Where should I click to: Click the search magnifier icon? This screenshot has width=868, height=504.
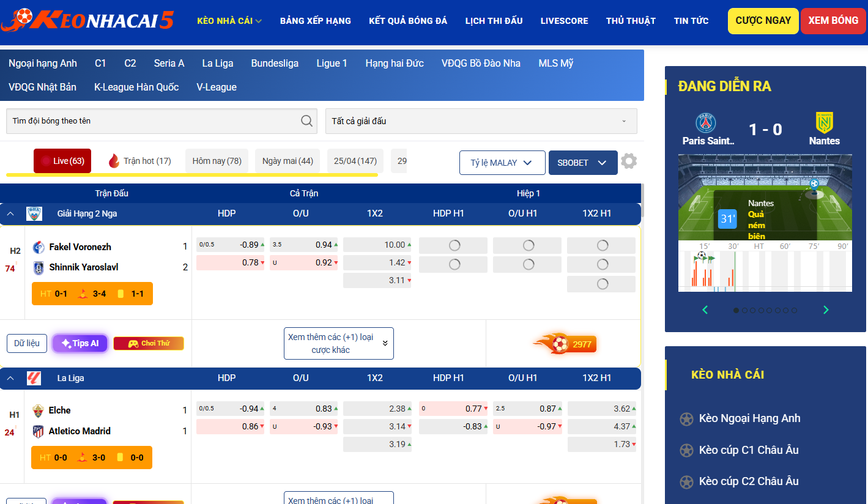(307, 121)
